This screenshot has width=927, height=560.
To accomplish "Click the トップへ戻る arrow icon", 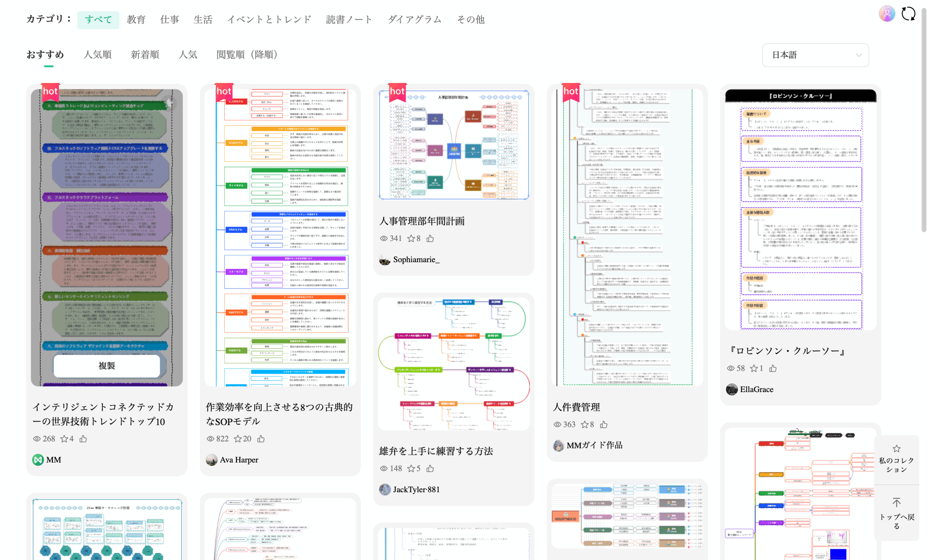I will pos(897,503).
